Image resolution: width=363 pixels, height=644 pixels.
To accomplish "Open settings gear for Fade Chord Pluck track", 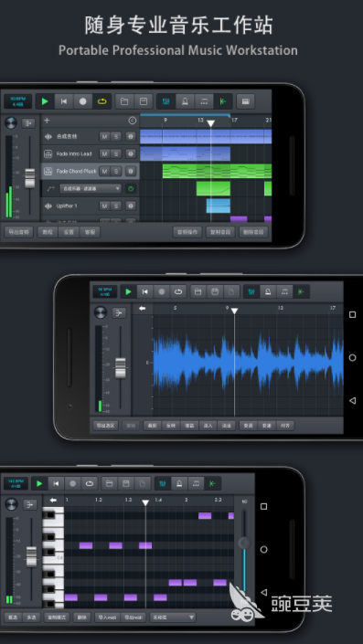I will pos(131,171).
